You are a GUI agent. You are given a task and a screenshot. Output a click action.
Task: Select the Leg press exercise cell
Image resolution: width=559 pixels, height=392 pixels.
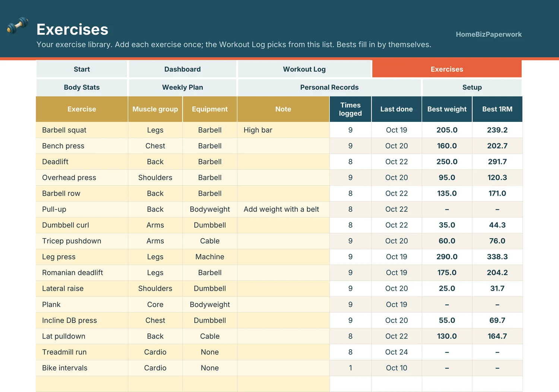82,257
